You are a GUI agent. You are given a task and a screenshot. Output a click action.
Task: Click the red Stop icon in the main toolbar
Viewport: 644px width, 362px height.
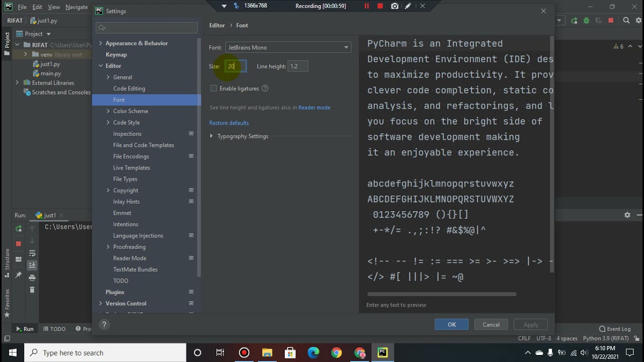[611, 21]
